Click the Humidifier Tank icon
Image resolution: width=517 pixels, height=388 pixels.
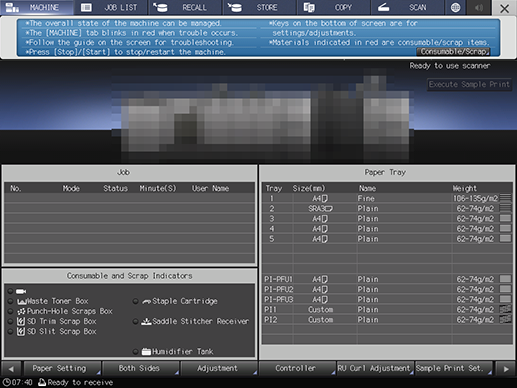(x=146, y=351)
